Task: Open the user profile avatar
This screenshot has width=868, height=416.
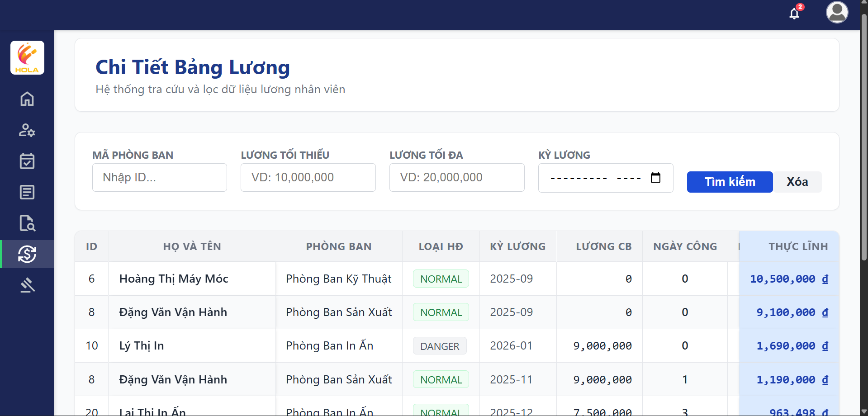Action: [837, 12]
